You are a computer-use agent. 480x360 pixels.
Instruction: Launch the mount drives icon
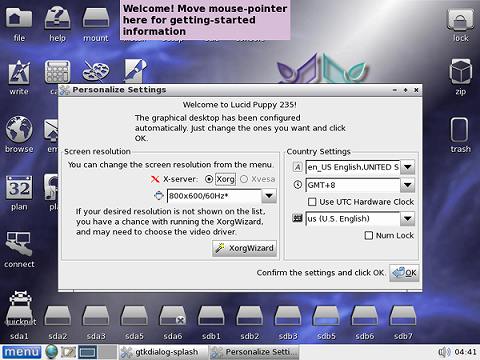[96, 19]
